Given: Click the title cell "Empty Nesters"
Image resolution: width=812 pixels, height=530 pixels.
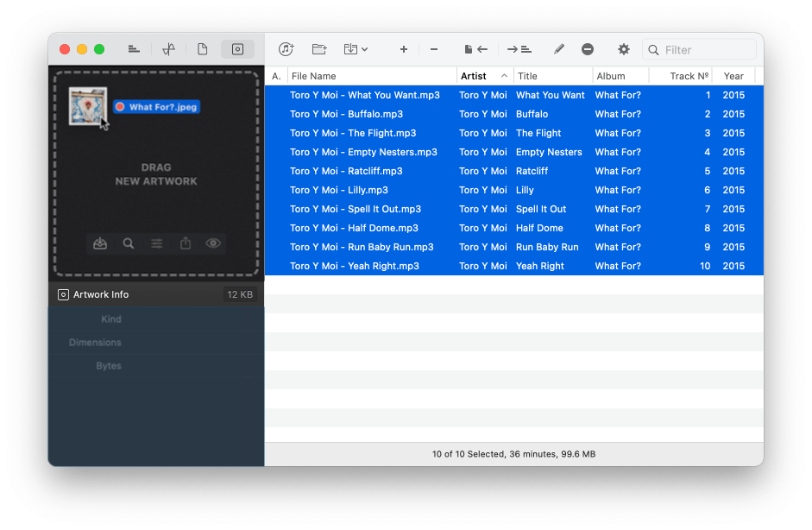Looking at the screenshot, I should [x=549, y=152].
